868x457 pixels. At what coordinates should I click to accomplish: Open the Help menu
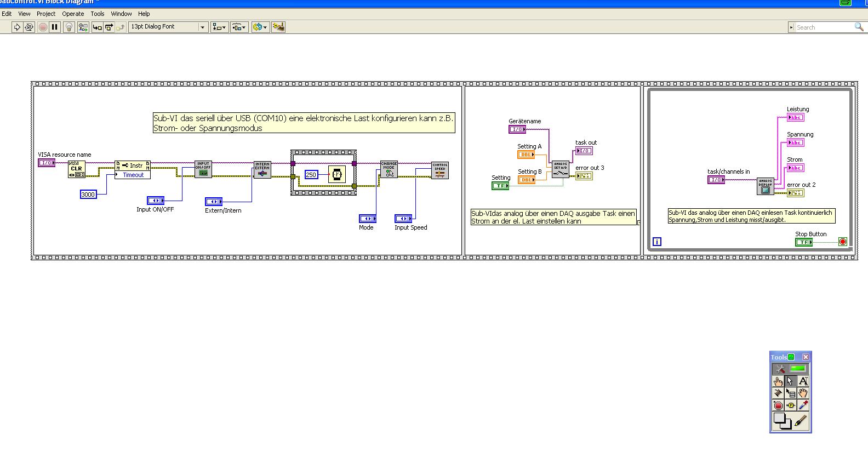click(144, 14)
